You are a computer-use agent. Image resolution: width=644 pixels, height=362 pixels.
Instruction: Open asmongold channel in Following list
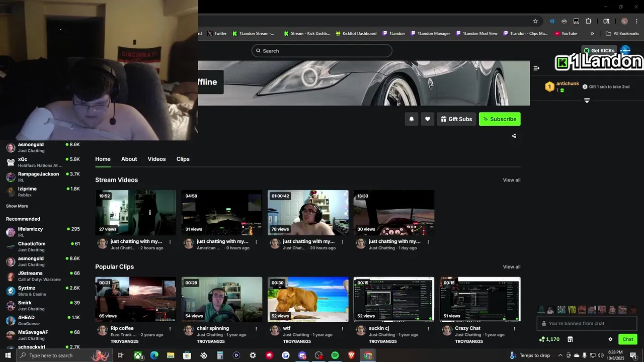43,147
